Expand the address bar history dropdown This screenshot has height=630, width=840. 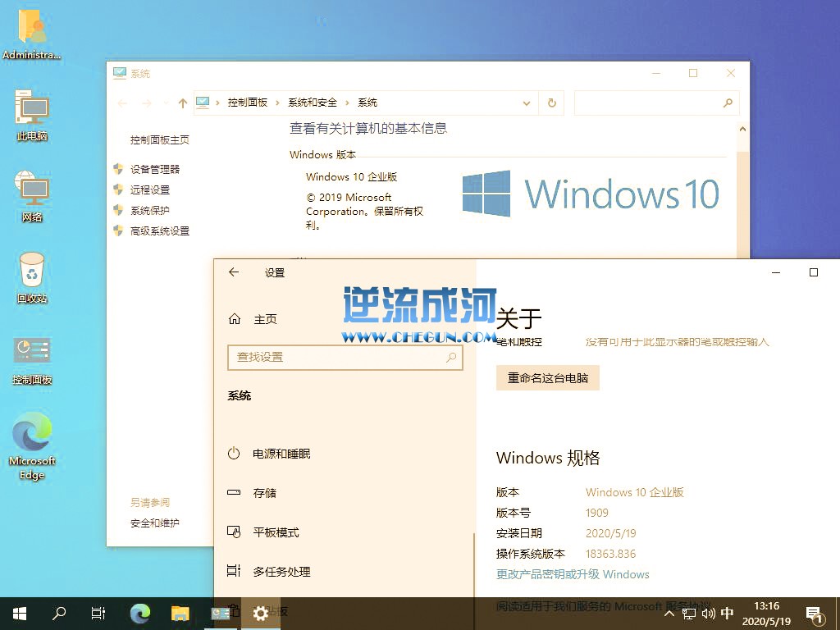[526, 103]
